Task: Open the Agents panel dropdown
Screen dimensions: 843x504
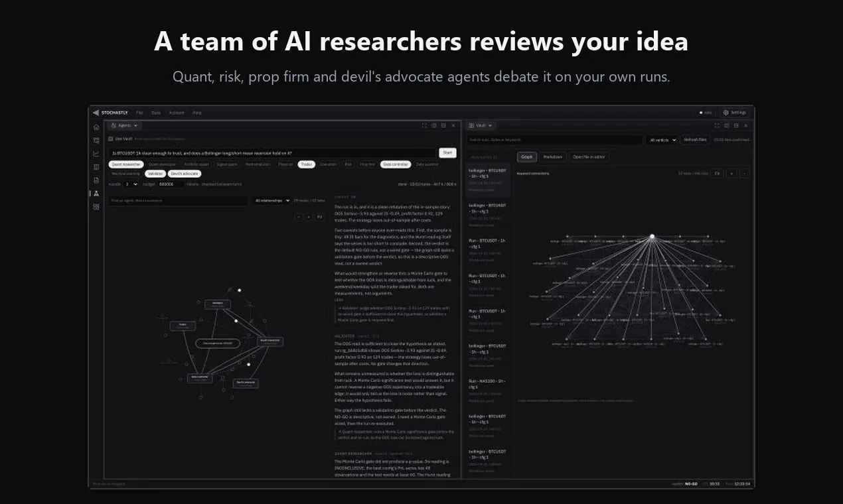Action: 124,125
